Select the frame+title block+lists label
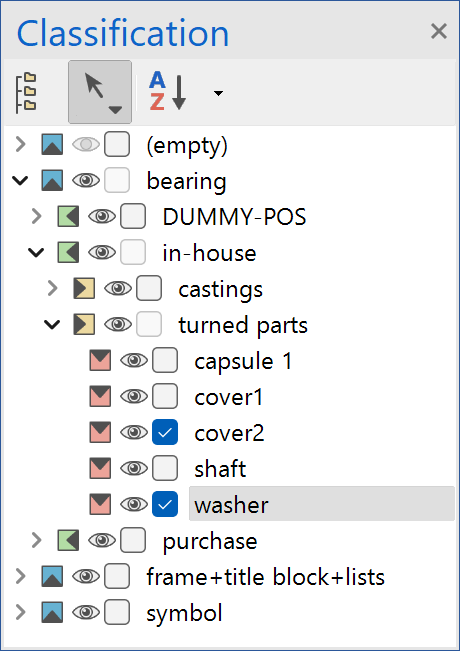This screenshot has width=460, height=651. tap(265, 577)
